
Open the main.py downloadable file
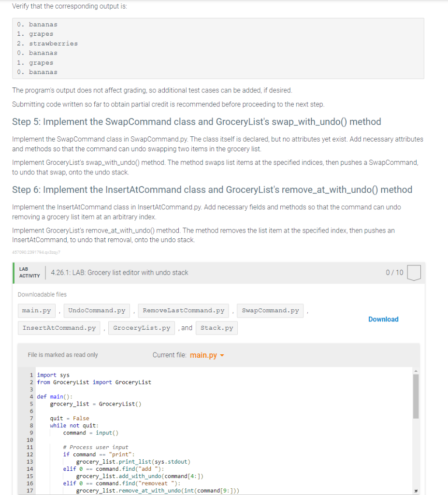(x=36, y=311)
